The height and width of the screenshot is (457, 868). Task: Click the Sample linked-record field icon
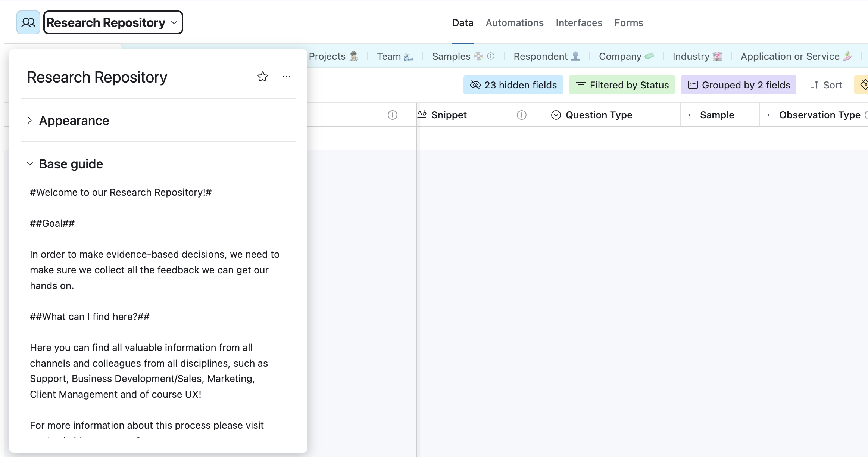point(690,115)
